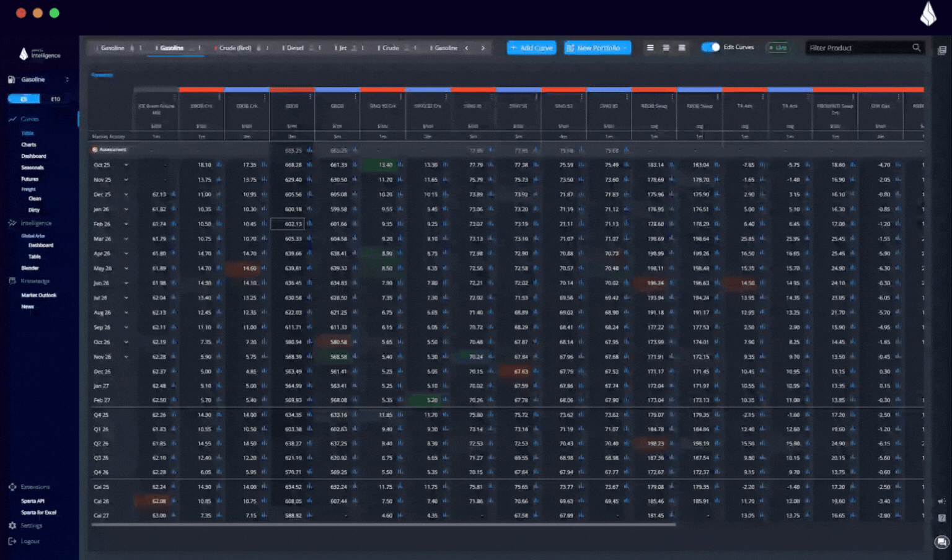The image size is (952, 560).
Task: Open the Crude (Red) tab
Action: click(234, 48)
